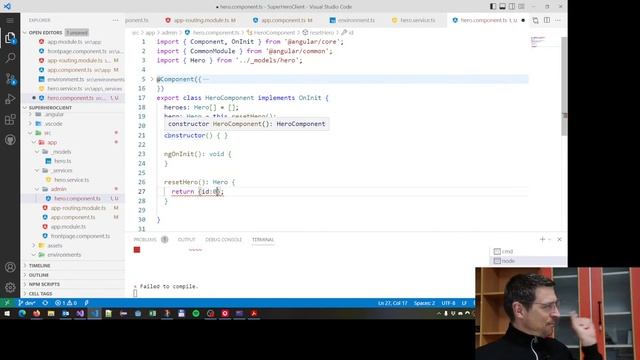Expand the .vscode folder
Viewport: 640px width, 360px height.
click(54, 123)
